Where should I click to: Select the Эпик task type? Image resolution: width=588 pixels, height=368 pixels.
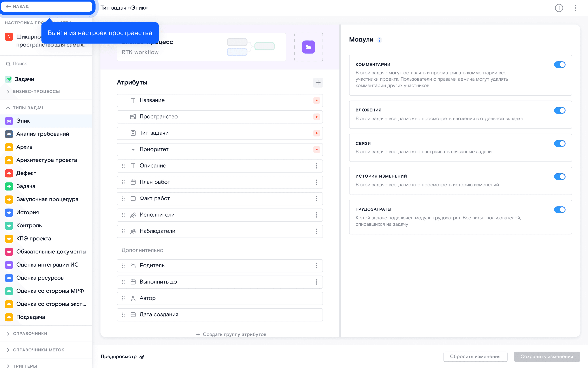(x=46, y=121)
